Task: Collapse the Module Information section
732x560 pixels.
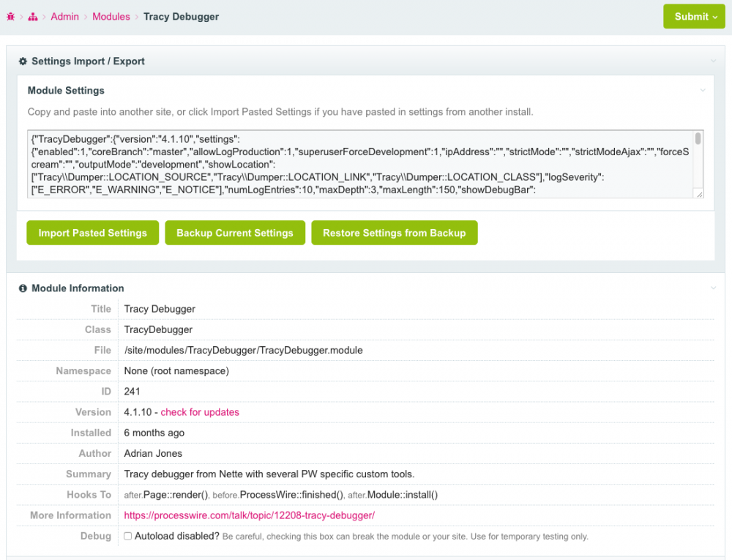Action: pyautogui.click(x=713, y=288)
